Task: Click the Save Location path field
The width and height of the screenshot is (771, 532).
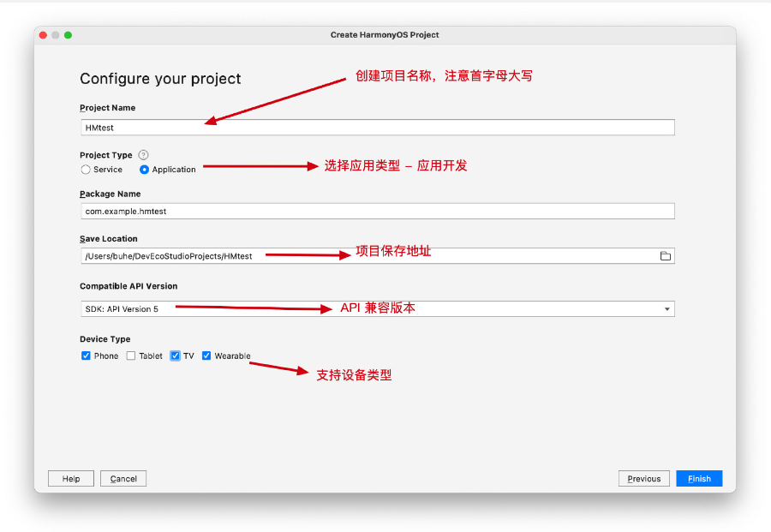Action: tap(378, 256)
